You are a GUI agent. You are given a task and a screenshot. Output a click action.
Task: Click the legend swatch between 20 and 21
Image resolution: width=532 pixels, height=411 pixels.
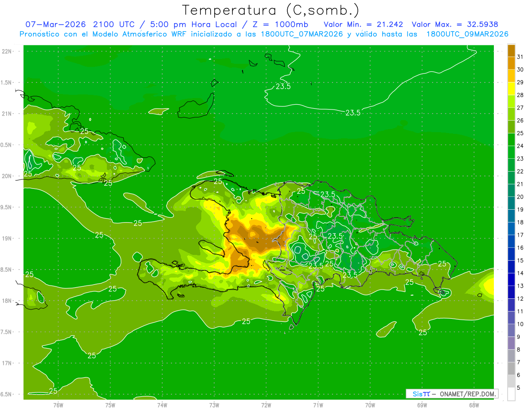coord(512,190)
